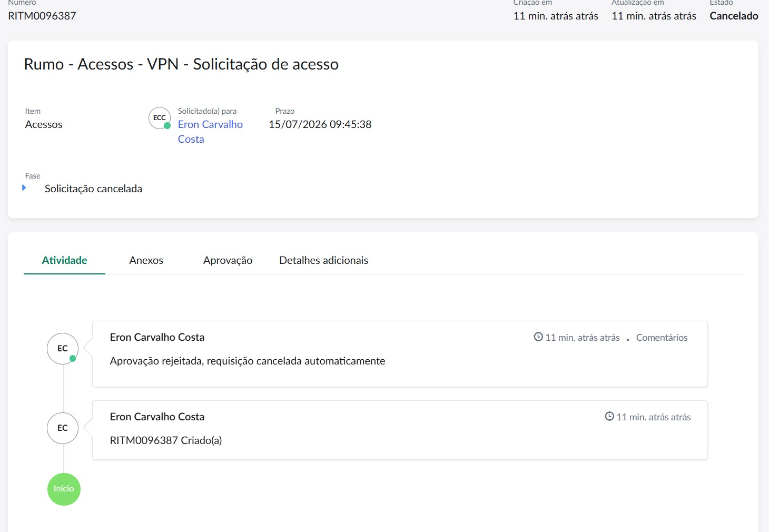
Task: Click the Comentários label on the first entry
Action: 662,338
